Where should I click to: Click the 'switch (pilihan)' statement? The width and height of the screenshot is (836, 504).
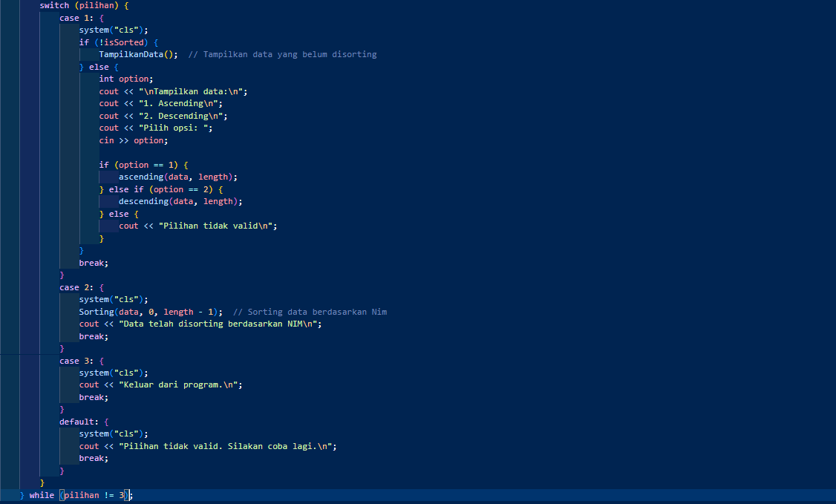(83, 5)
